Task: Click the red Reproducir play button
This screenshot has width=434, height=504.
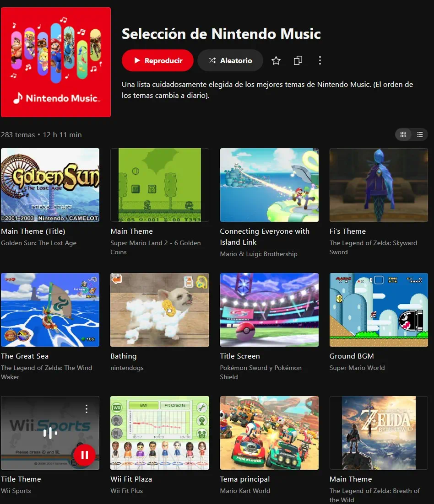Action: tap(157, 60)
